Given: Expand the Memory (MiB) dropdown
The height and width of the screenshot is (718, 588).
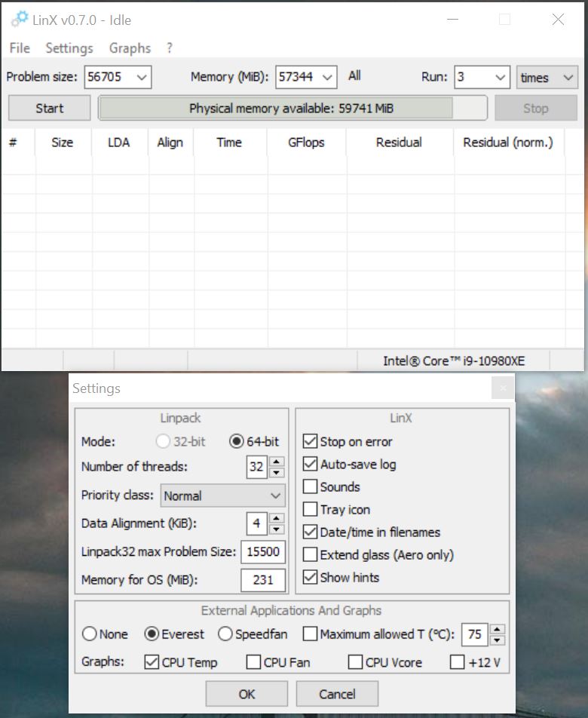Looking at the screenshot, I should (327, 78).
